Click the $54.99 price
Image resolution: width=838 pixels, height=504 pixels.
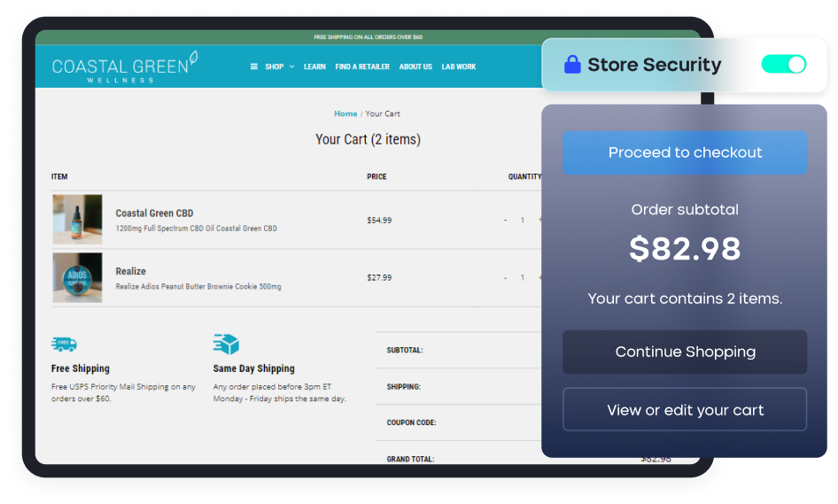(x=379, y=221)
